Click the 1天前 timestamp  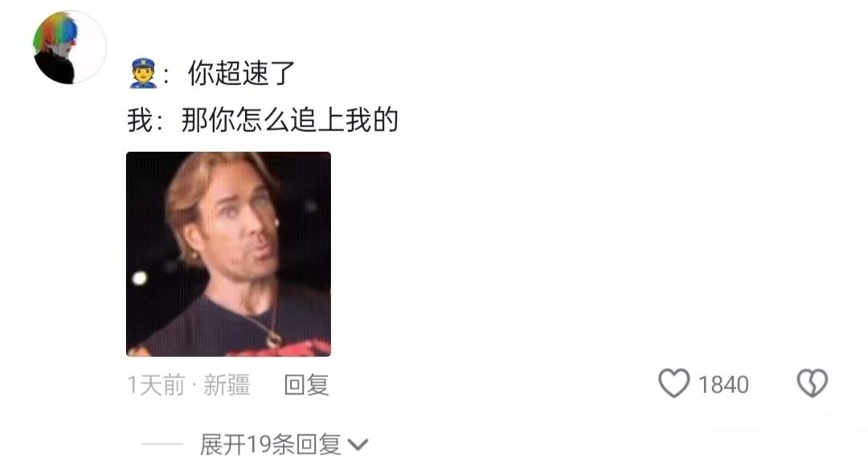pyautogui.click(x=156, y=385)
